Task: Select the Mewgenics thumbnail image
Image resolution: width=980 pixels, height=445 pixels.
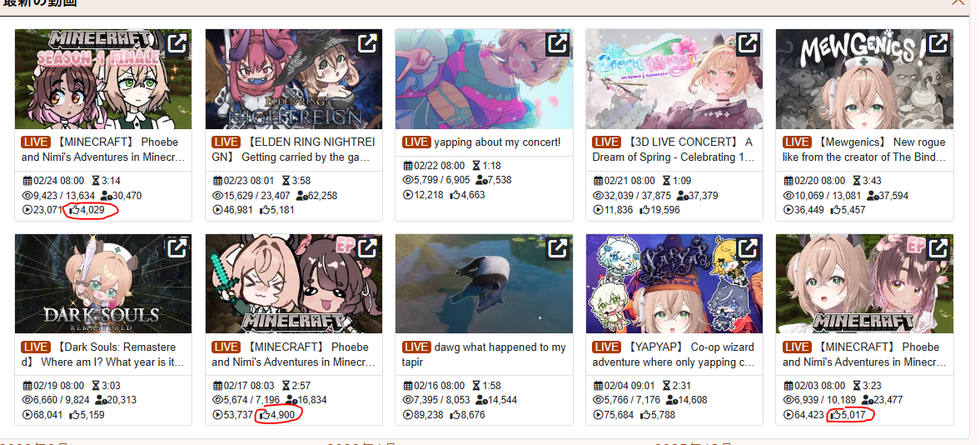Action: point(864,79)
